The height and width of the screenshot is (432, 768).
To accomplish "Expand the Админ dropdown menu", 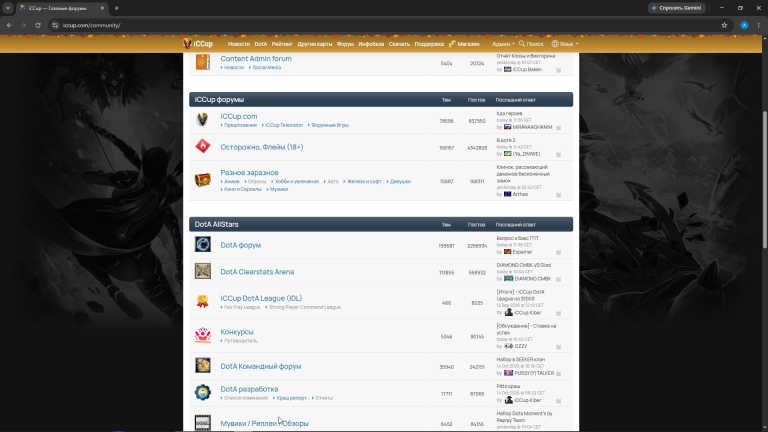I will pyautogui.click(x=503, y=44).
